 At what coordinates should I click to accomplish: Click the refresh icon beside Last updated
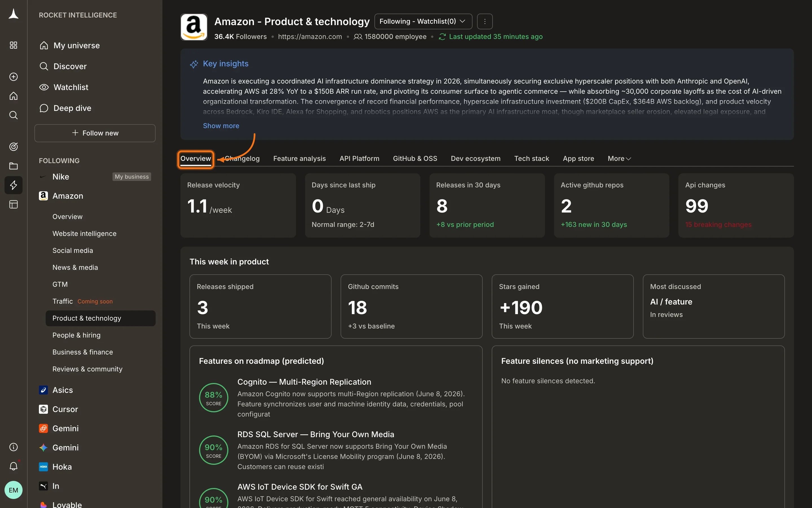442,37
